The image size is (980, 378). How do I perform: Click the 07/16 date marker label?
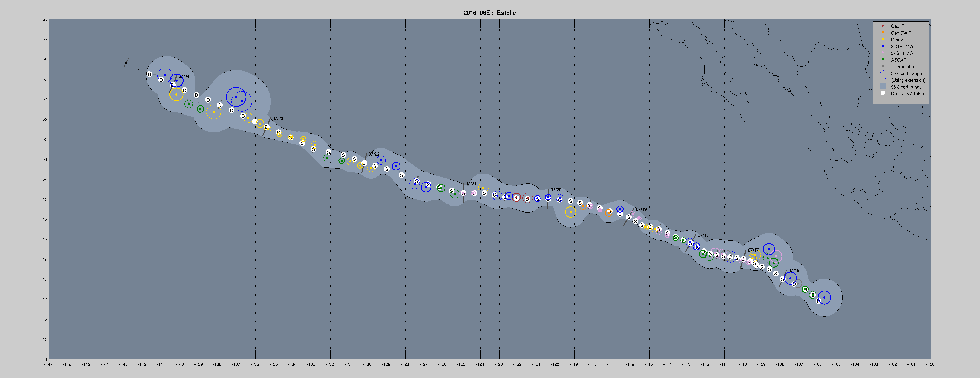click(x=794, y=271)
